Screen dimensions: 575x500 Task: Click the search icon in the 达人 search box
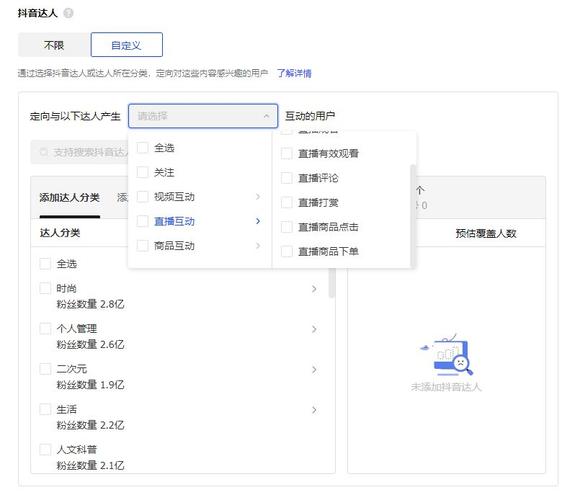pyautogui.click(x=43, y=152)
